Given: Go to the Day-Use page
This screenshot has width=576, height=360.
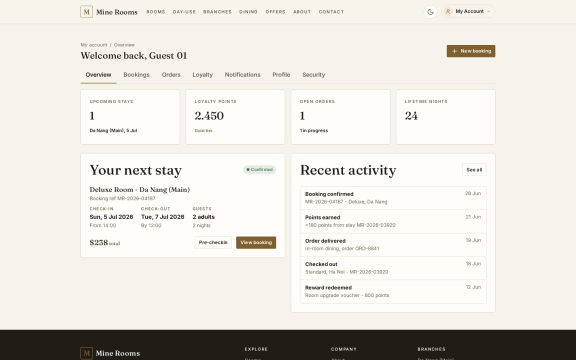Looking at the screenshot, I should (x=184, y=12).
